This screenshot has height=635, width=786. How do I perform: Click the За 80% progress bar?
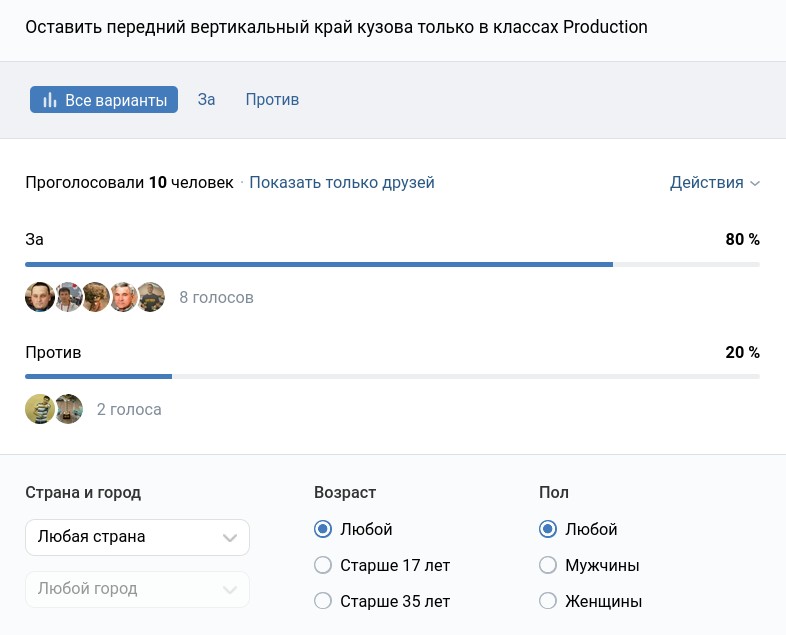point(392,264)
